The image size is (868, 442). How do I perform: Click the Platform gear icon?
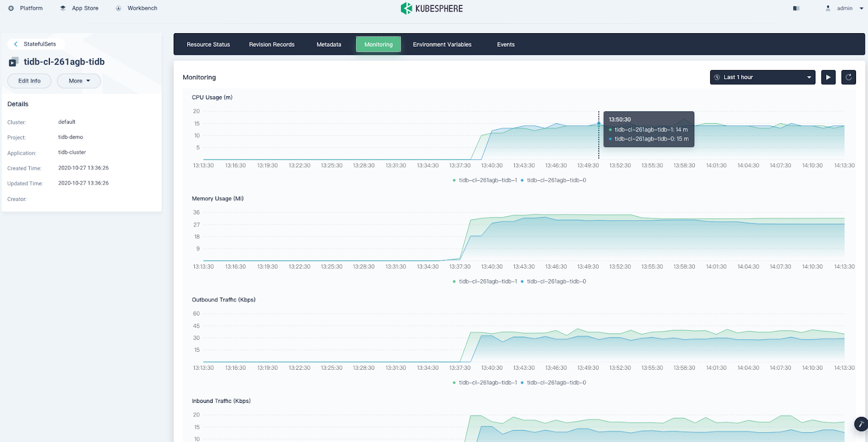11,8
